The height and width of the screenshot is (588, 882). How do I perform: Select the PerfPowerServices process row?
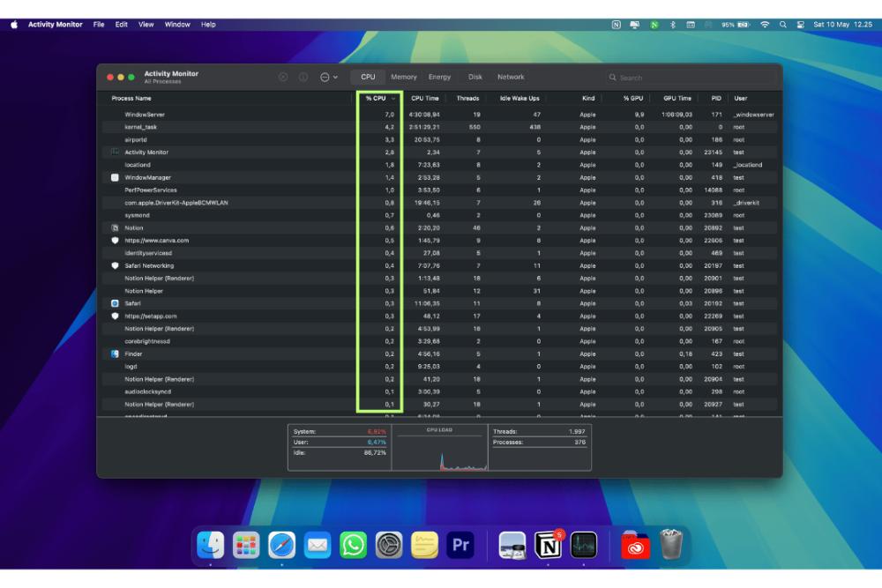click(x=439, y=190)
